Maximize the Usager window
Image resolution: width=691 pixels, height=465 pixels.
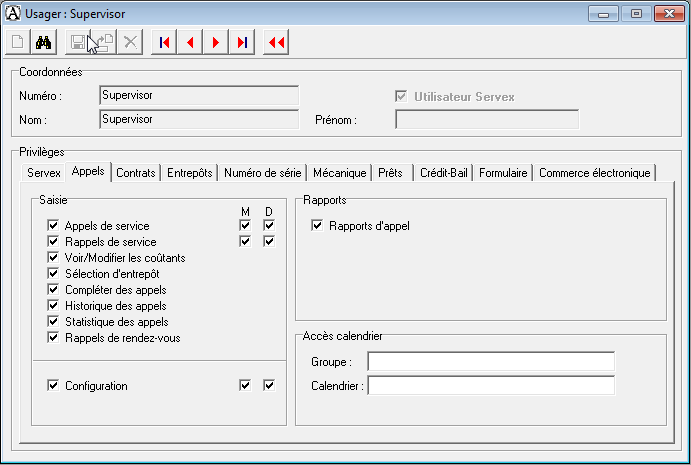pyautogui.click(x=636, y=14)
